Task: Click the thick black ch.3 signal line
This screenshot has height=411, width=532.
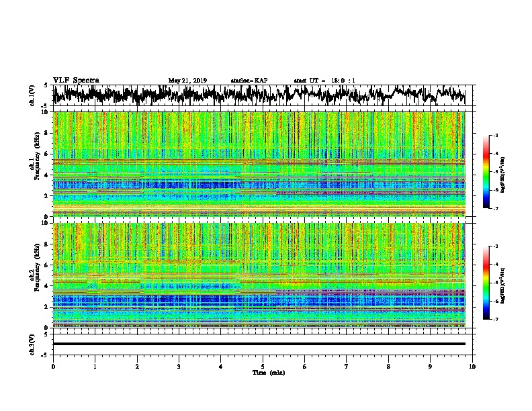Action: (x=259, y=344)
